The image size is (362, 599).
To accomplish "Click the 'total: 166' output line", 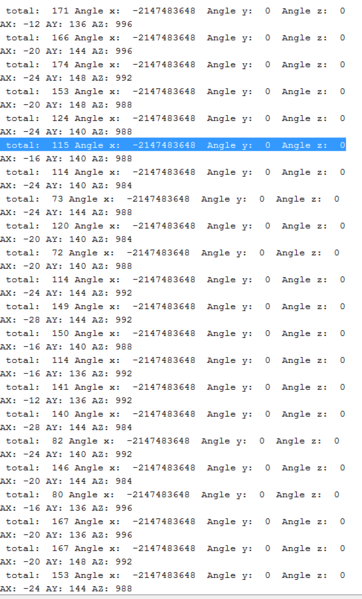I will click(176, 38).
